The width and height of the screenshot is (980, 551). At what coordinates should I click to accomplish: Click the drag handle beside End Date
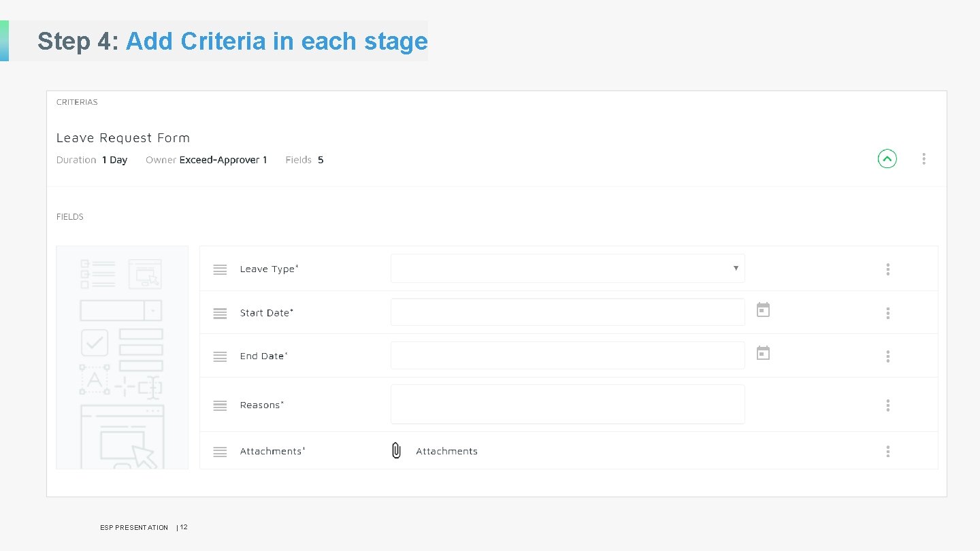220,356
